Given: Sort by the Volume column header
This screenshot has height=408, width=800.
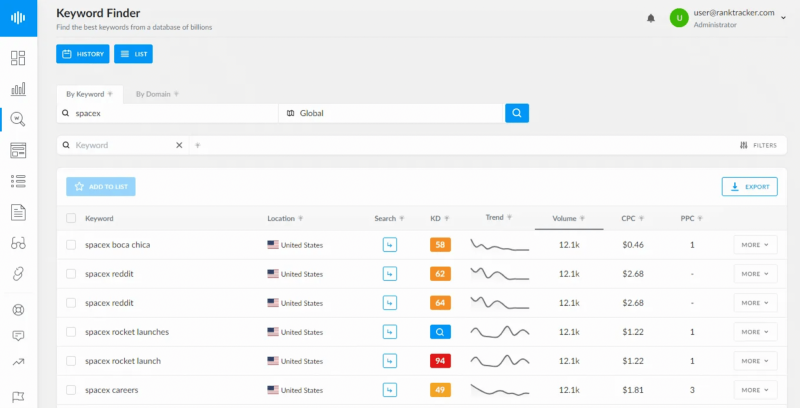Looking at the screenshot, I should click(x=568, y=218).
